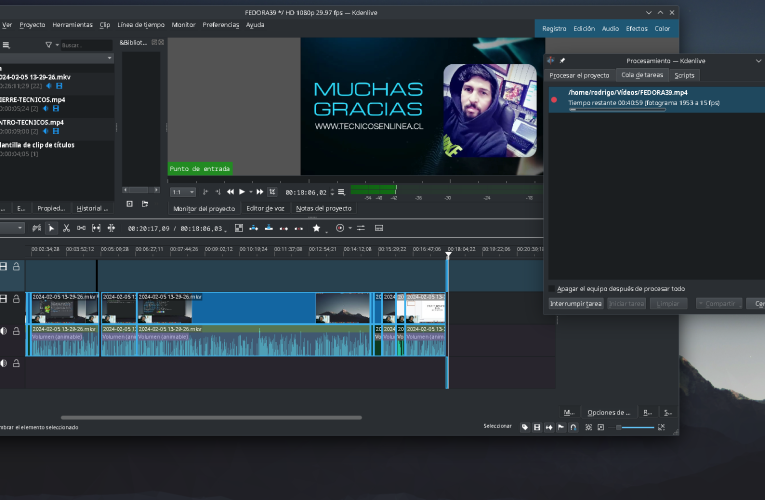This screenshot has height=500, width=765.
Task: Click the add library clip icon
Action: coord(129,204)
